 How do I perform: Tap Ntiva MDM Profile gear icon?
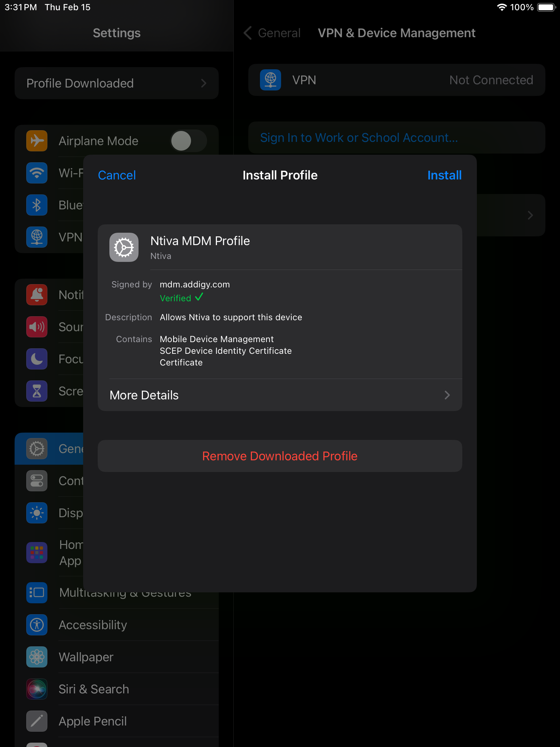pyautogui.click(x=124, y=247)
